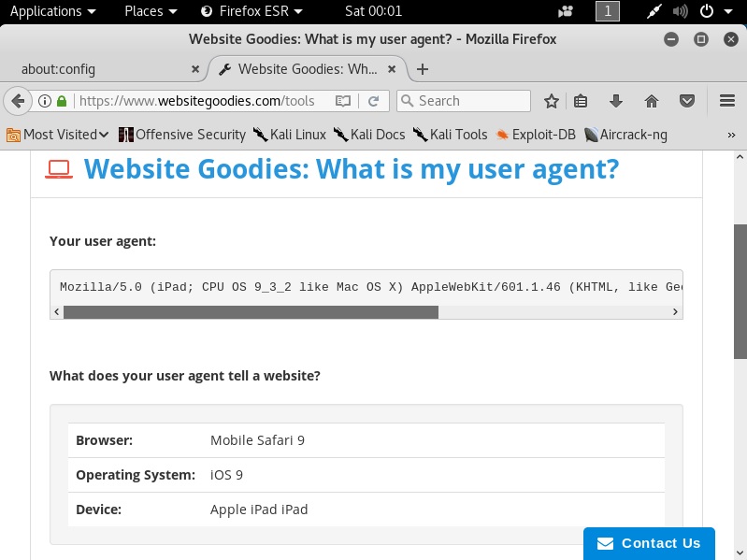The height and width of the screenshot is (560, 747).
Task: Open Offensive Security bookmark
Action: (182, 135)
